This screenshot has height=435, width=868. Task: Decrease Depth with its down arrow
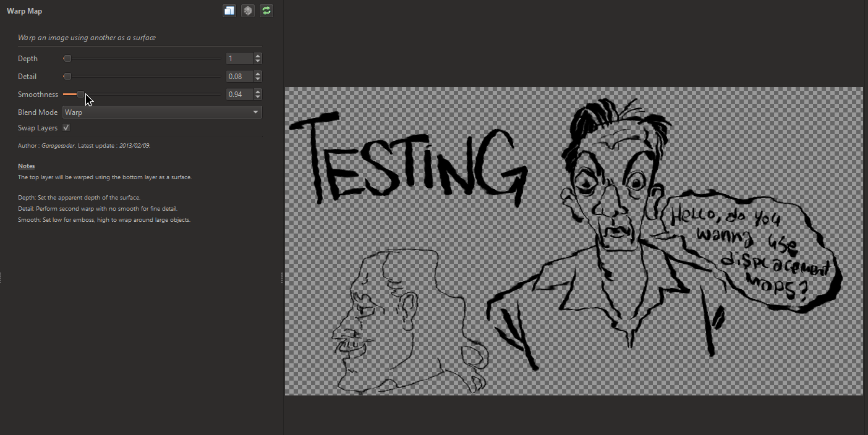click(258, 62)
